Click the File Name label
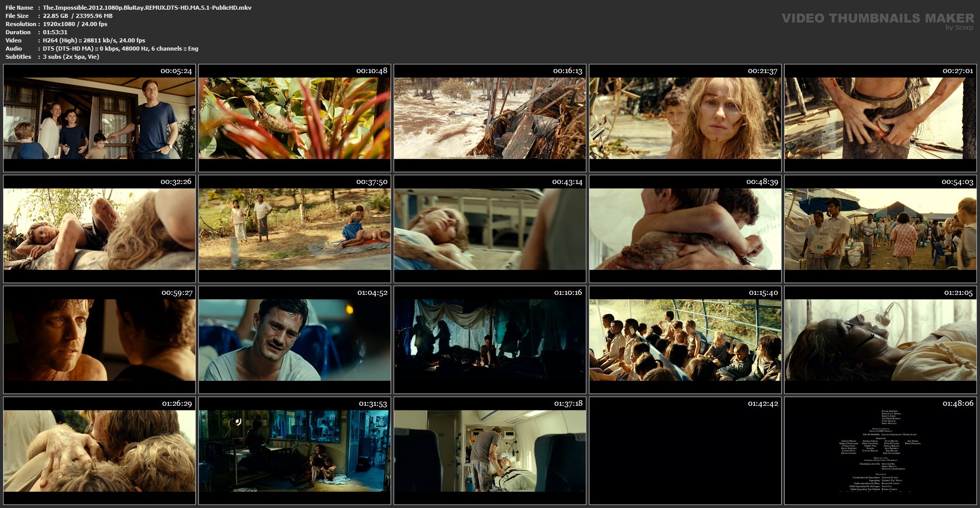980x508 pixels. pyautogui.click(x=19, y=8)
